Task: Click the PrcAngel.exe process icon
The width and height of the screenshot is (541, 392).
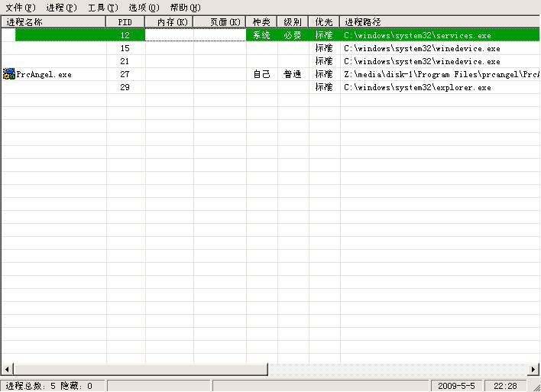Action: point(8,74)
